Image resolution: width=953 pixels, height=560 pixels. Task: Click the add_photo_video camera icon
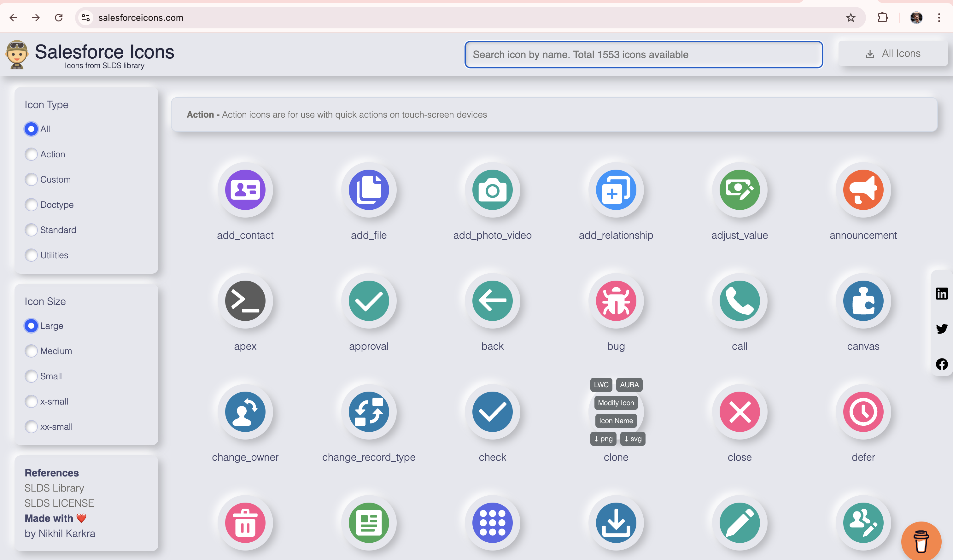492,190
